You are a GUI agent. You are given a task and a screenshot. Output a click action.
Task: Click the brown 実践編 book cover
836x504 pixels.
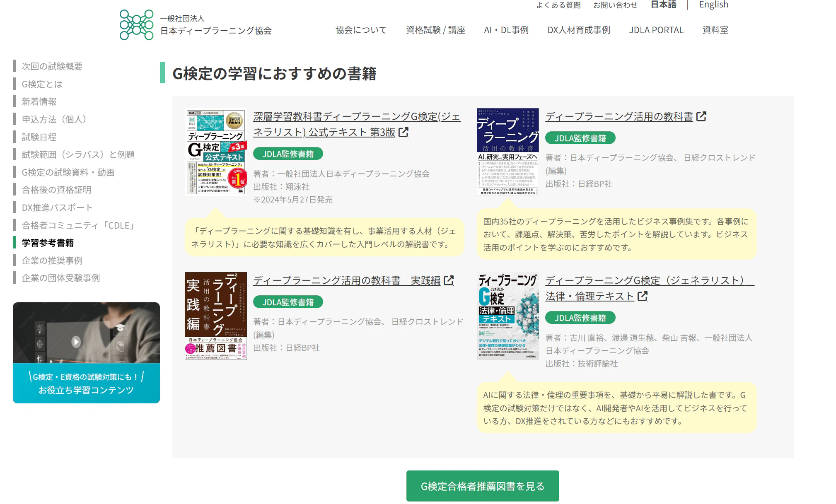pyautogui.click(x=216, y=316)
